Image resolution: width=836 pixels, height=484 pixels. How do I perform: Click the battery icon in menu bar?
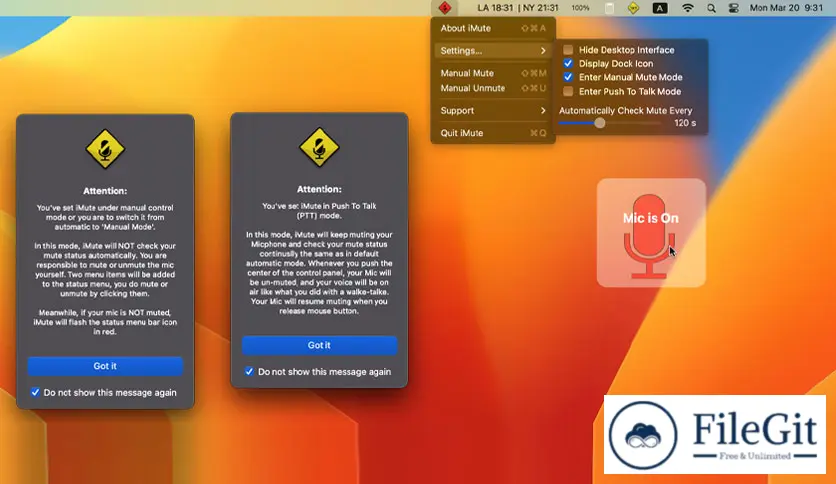[609, 8]
